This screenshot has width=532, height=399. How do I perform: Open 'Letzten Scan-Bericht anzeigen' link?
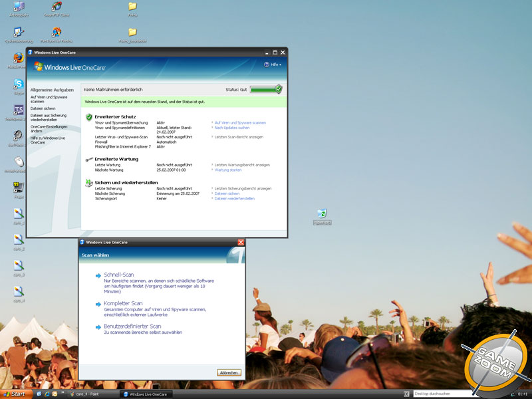239,137
